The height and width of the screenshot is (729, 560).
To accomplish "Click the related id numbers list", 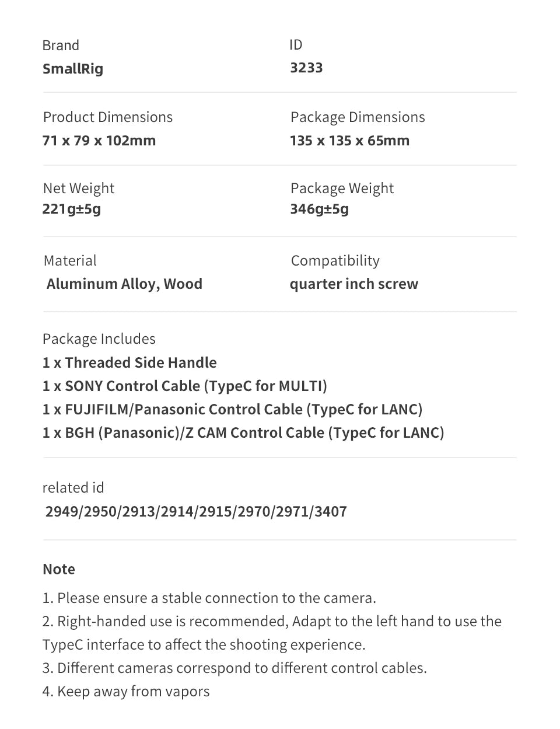I will coord(196,511).
